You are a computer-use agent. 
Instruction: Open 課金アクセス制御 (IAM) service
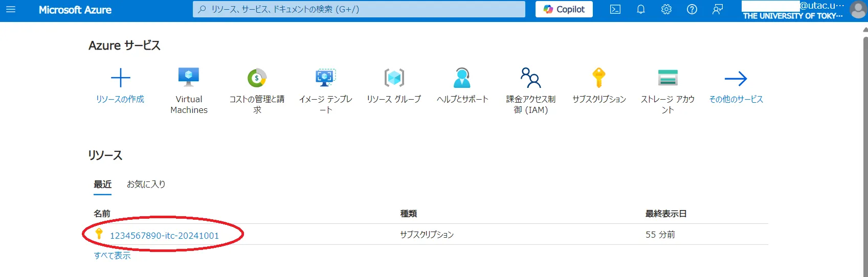[530, 78]
